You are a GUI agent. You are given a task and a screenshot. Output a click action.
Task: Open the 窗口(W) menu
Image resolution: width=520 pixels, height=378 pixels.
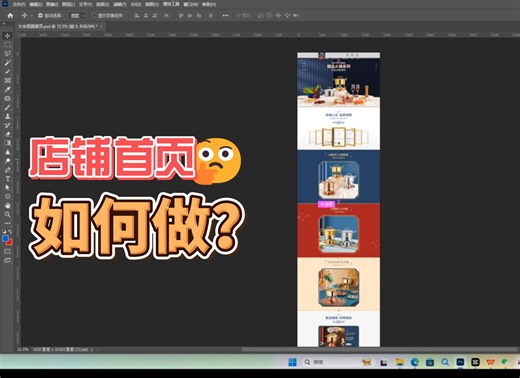tap(191, 5)
